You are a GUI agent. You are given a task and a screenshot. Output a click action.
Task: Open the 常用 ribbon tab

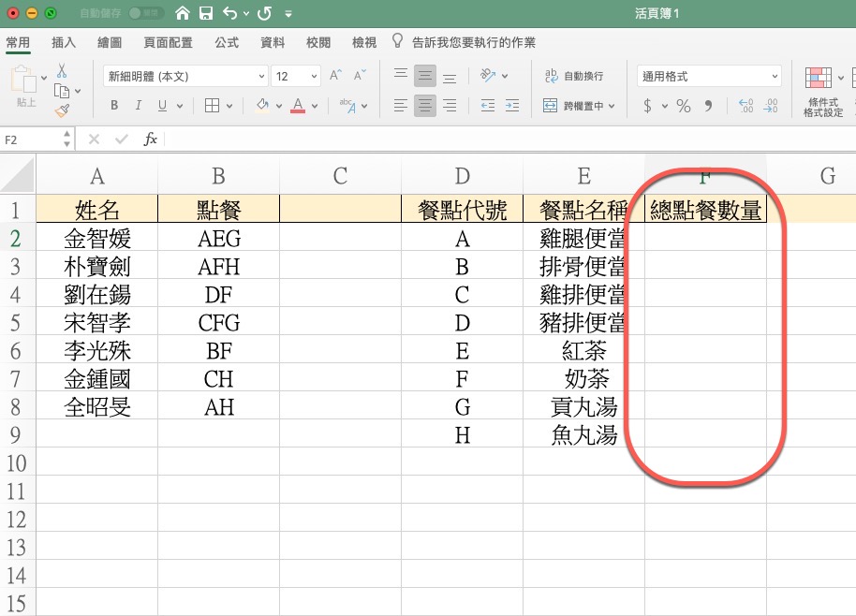tap(18, 42)
